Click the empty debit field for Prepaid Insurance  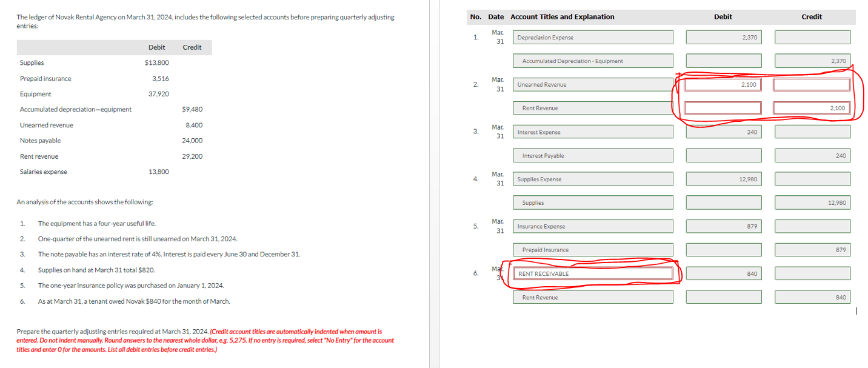[x=724, y=250]
